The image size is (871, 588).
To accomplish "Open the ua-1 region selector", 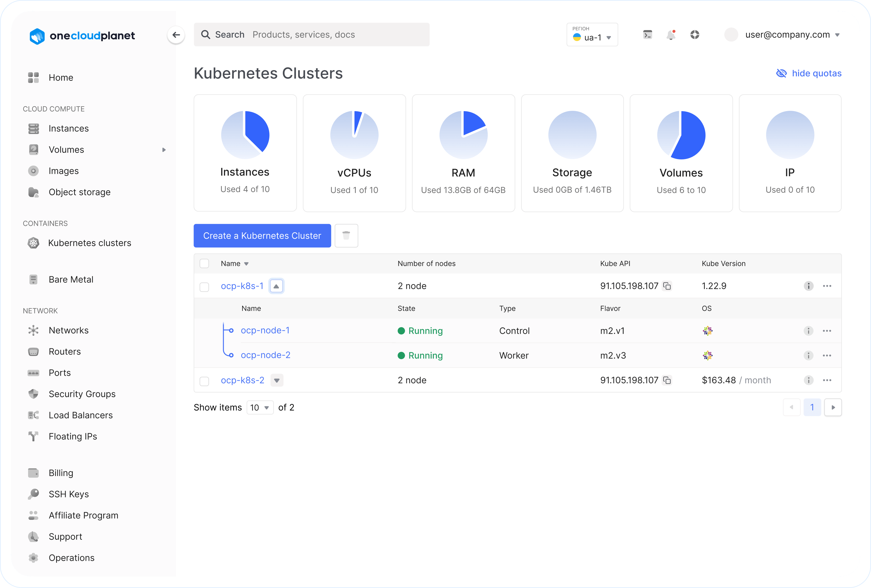I will 592,35.
